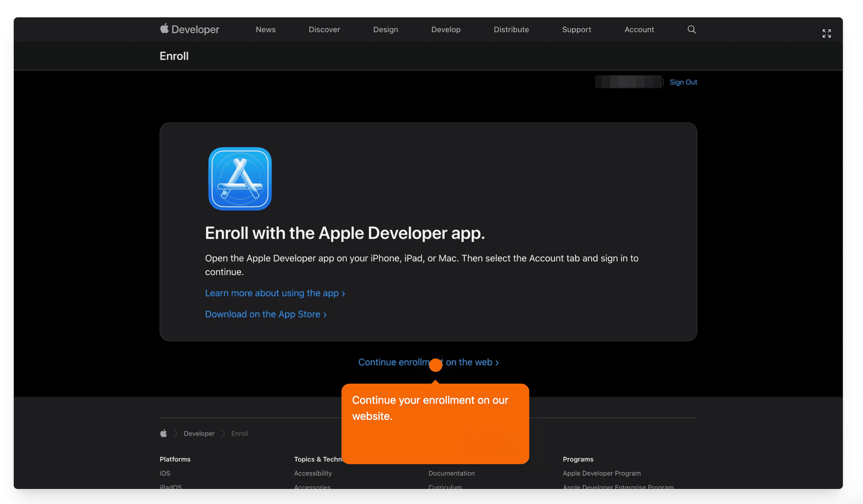Screen dimensions: 863x504
Task: Open the Develop navigation item
Action: 446,29
